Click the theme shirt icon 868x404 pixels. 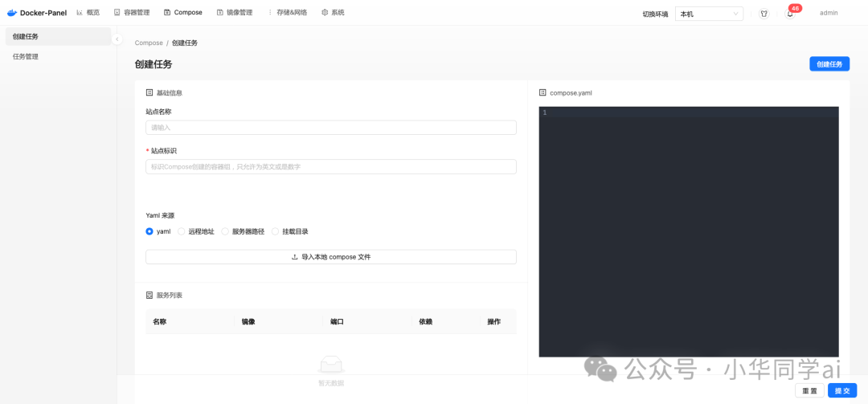pyautogui.click(x=764, y=14)
